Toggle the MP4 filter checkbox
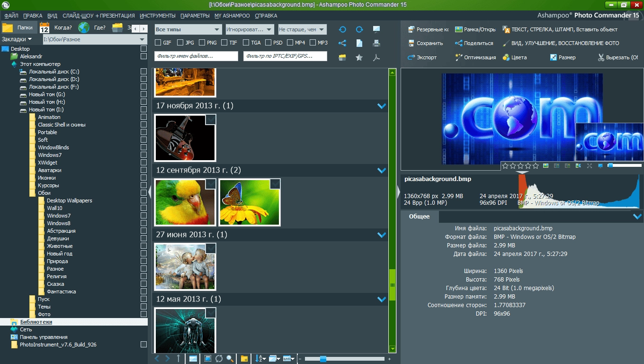The height and width of the screenshot is (364, 644). (290, 43)
